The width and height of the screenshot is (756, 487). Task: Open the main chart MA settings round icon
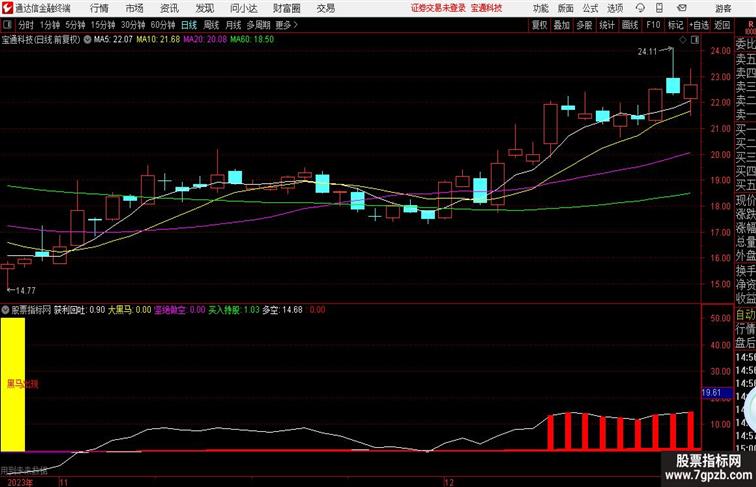87,40
